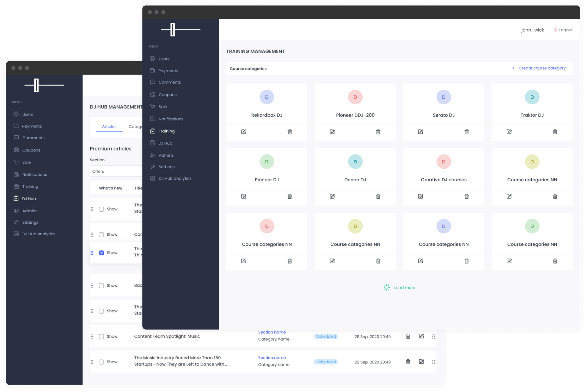Edit the Content Team Spotlight: Music article
This screenshot has height=392, width=586.
click(x=421, y=336)
